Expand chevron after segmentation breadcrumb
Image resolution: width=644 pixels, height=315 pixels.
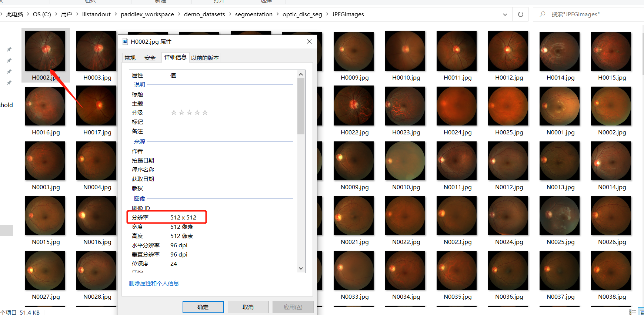(x=277, y=14)
